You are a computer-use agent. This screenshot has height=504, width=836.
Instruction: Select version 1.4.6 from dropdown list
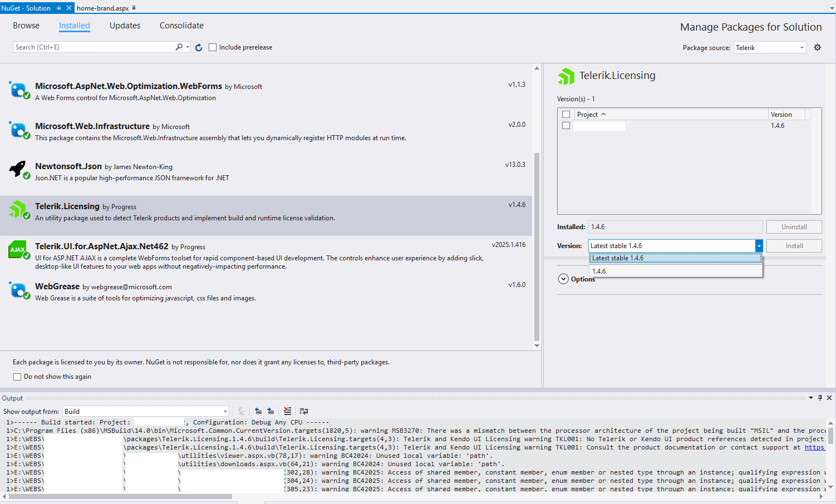tap(599, 271)
